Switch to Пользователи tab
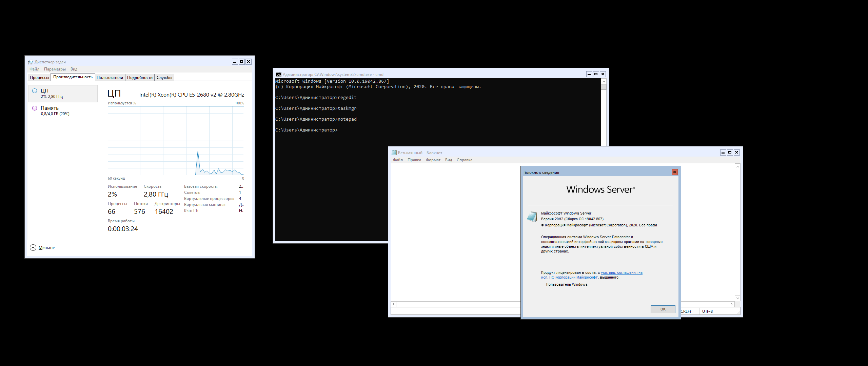Screen dimensions: 868x366 [110, 78]
